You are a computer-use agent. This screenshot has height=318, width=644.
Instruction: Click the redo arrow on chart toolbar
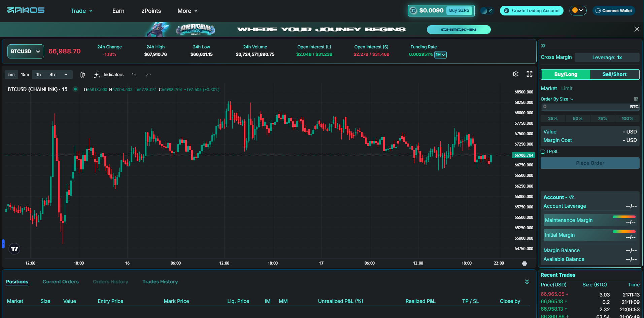coord(148,75)
